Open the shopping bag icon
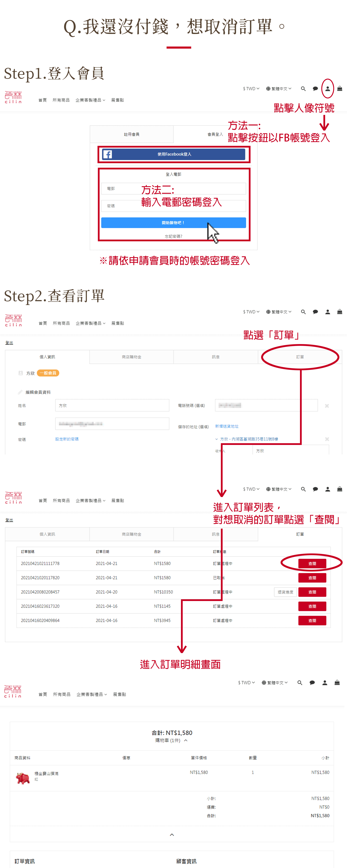347x868 pixels. [x=340, y=89]
